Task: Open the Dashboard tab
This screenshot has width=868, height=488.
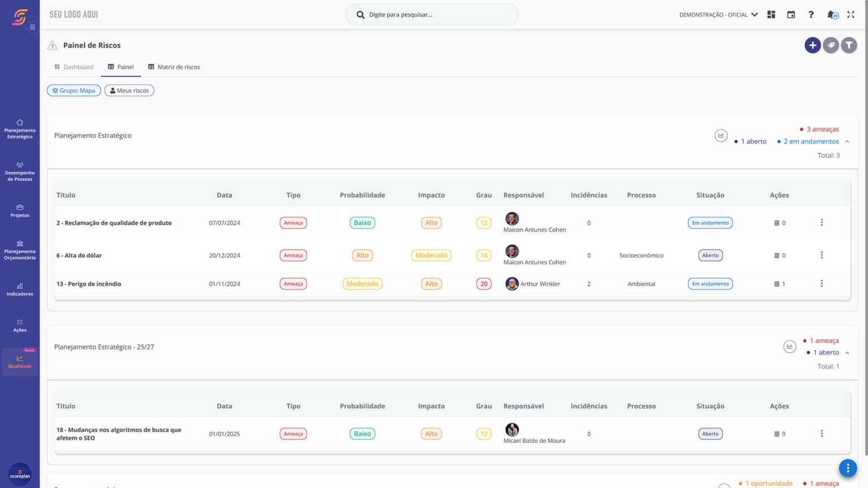Action: point(79,67)
